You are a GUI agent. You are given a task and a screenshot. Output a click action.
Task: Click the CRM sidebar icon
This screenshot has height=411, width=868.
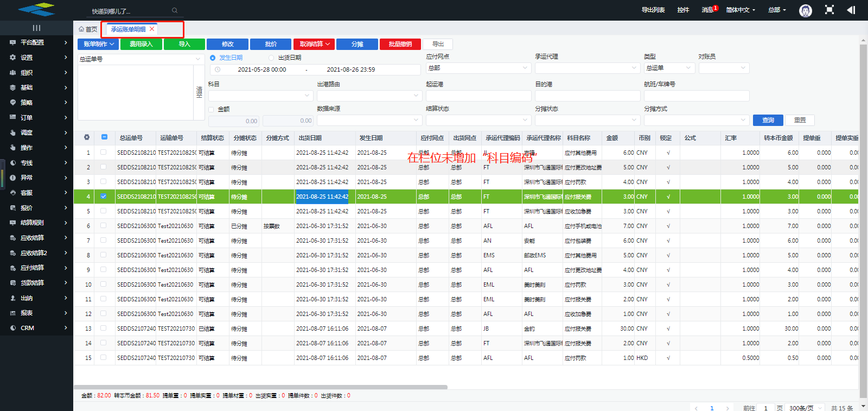pyautogui.click(x=13, y=328)
